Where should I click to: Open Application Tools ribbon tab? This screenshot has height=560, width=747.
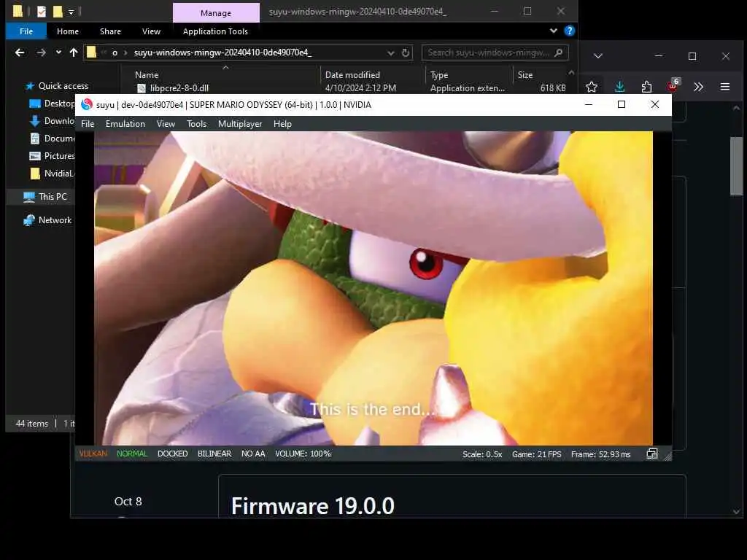pos(215,31)
